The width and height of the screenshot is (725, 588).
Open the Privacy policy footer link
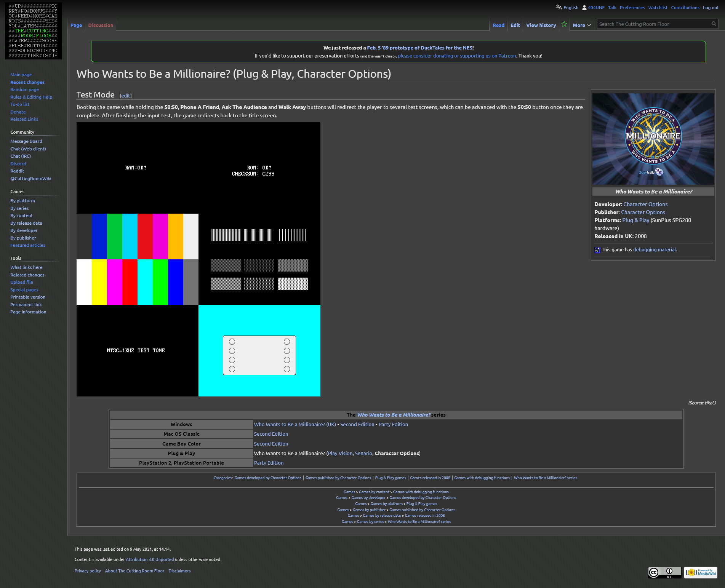pos(88,571)
